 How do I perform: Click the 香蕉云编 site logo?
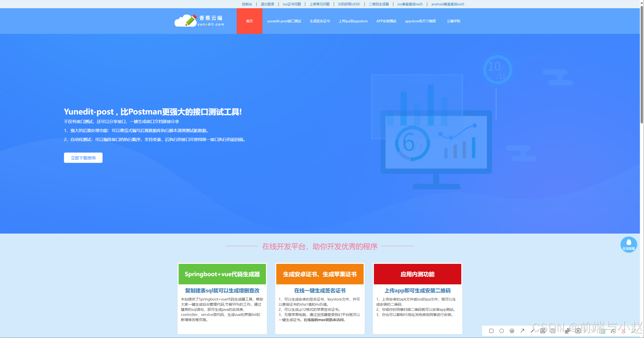tap(199, 21)
